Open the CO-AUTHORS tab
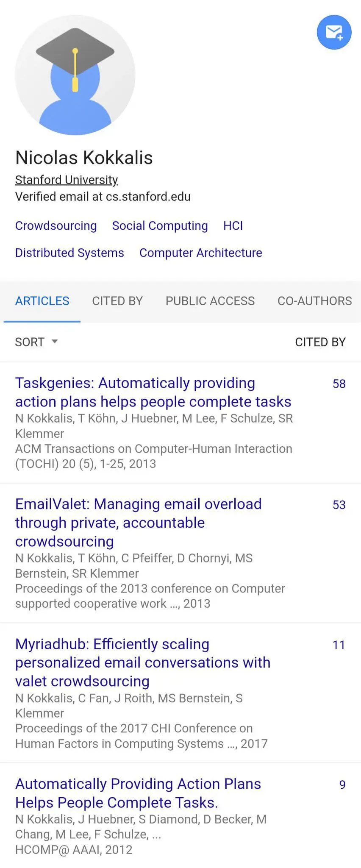Screen dimensions: 361x868 point(314,301)
